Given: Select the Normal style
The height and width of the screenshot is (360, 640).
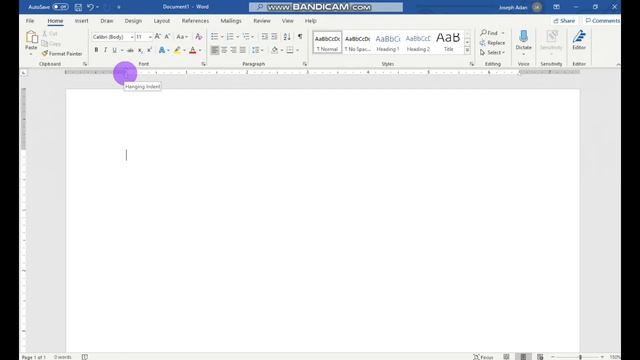Looking at the screenshot, I should click(x=327, y=42).
